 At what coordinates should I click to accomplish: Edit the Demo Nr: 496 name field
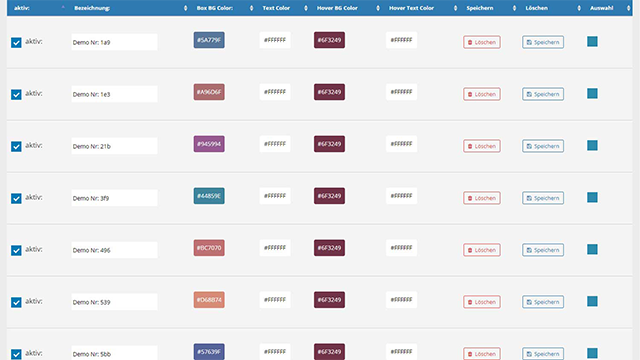(x=114, y=250)
